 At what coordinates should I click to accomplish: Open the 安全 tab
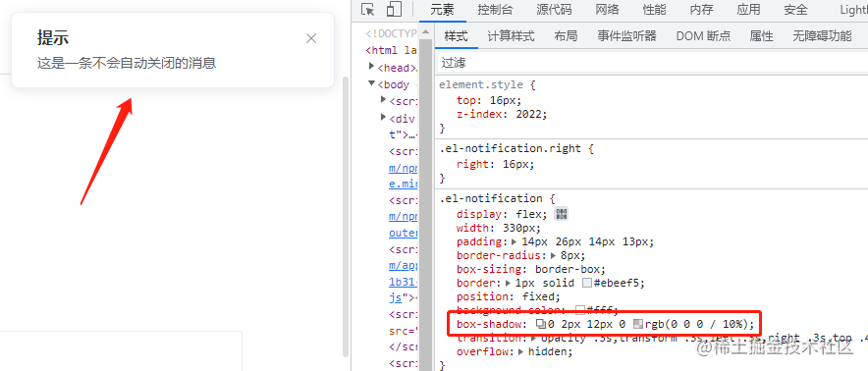(795, 10)
